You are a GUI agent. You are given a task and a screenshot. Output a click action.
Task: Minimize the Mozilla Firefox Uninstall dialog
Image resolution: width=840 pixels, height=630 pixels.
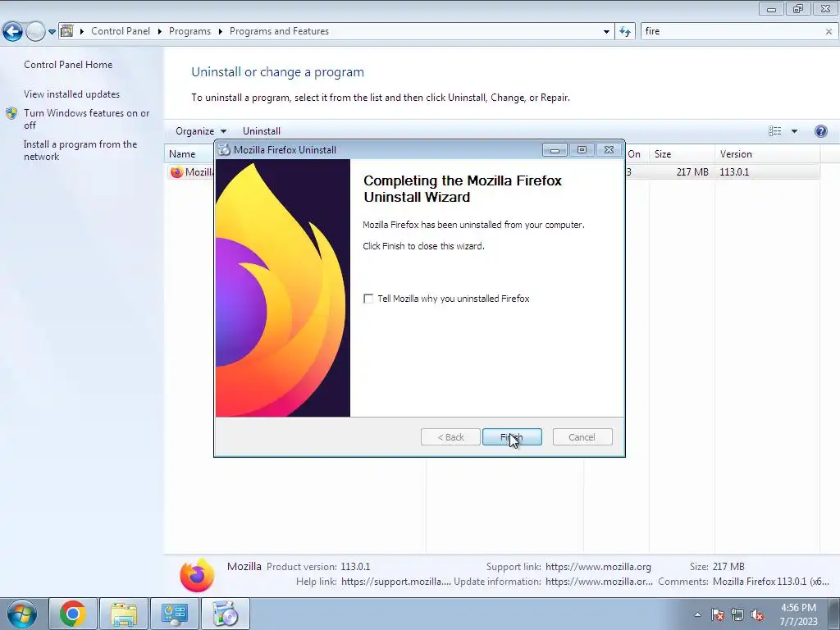point(555,150)
